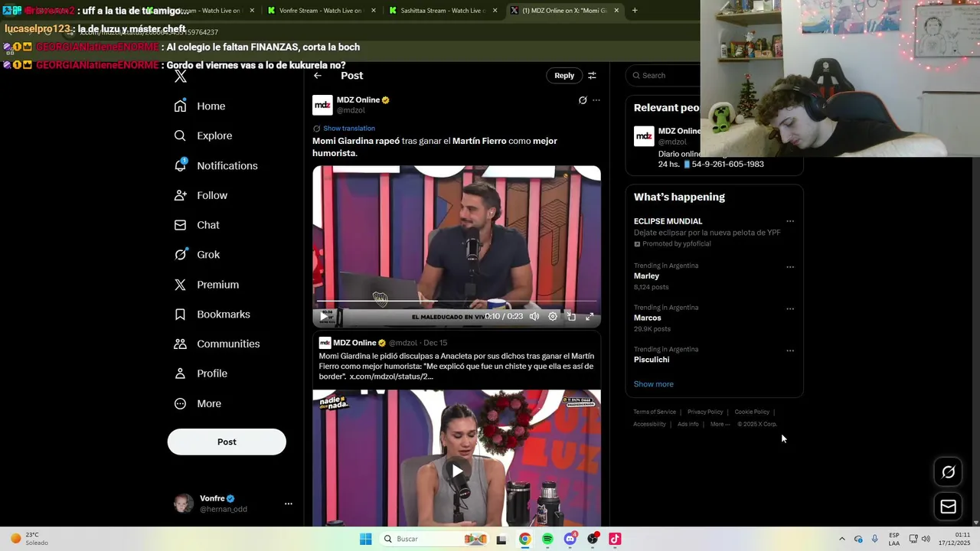Play the Momi Giardina video
Viewport: 980px width, 551px height.
[x=325, y=316]
